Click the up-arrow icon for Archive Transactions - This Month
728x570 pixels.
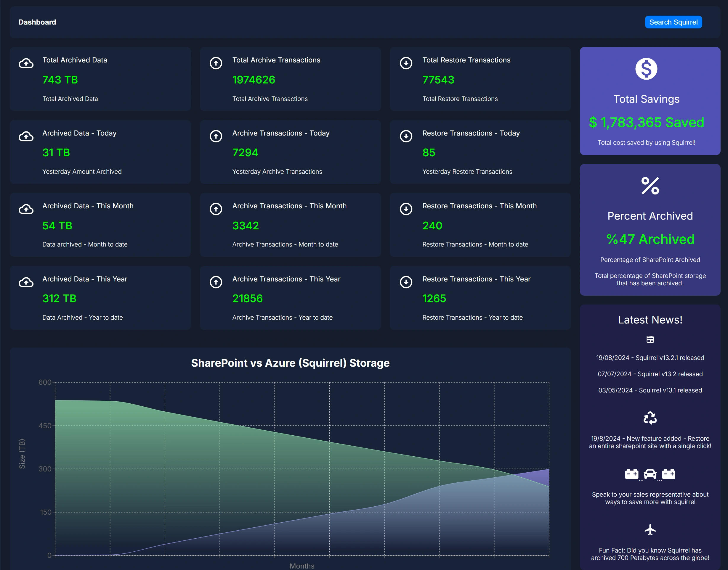[216, 209]
